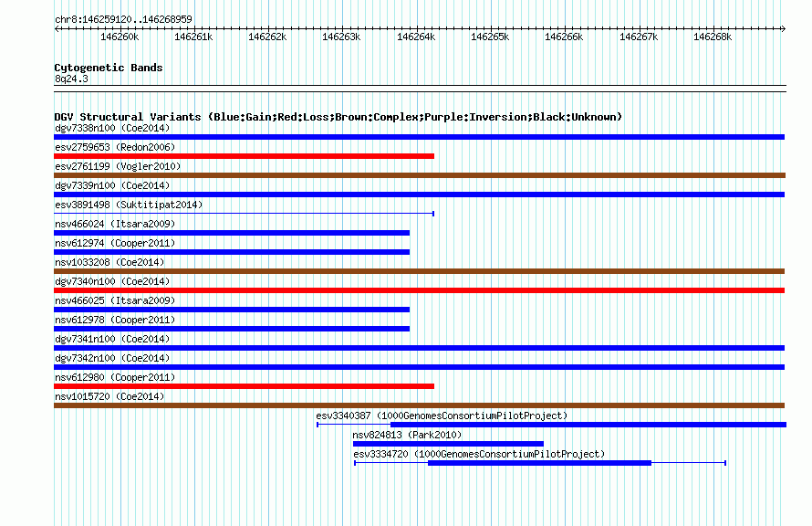Click the nsv1015720 (Coe2014) brown complex bar
812x526 pixels.
(419, 405)
